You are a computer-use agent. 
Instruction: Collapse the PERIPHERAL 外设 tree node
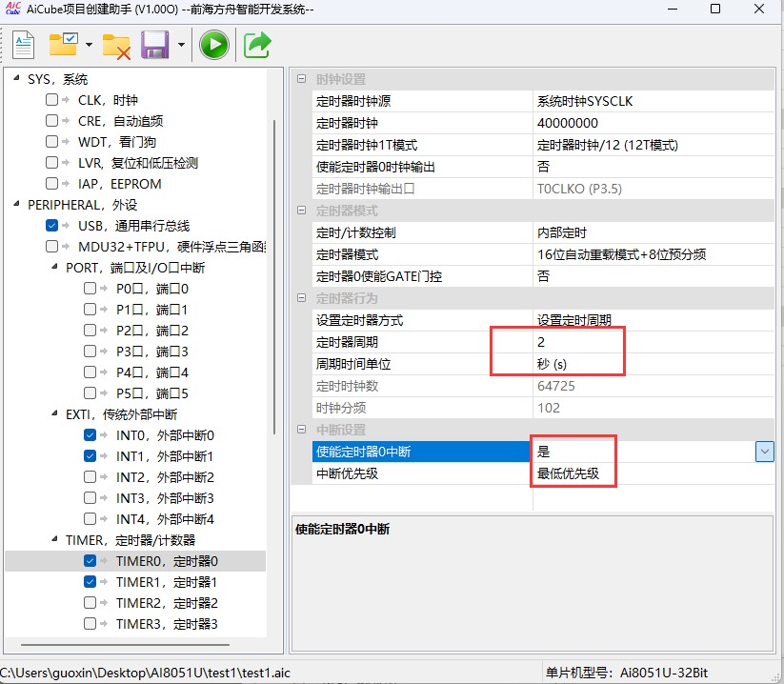click(16, 204)
